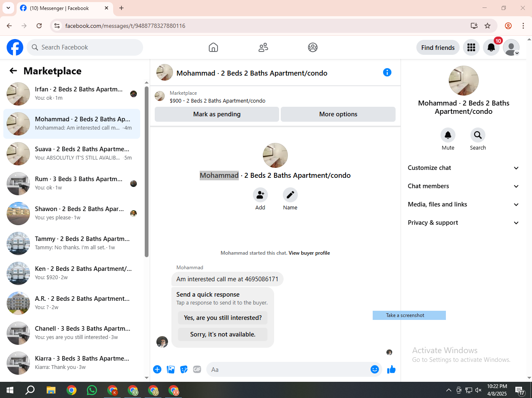
Task: Open WhatsApp from the taskbar
Action: pos(92,390)
